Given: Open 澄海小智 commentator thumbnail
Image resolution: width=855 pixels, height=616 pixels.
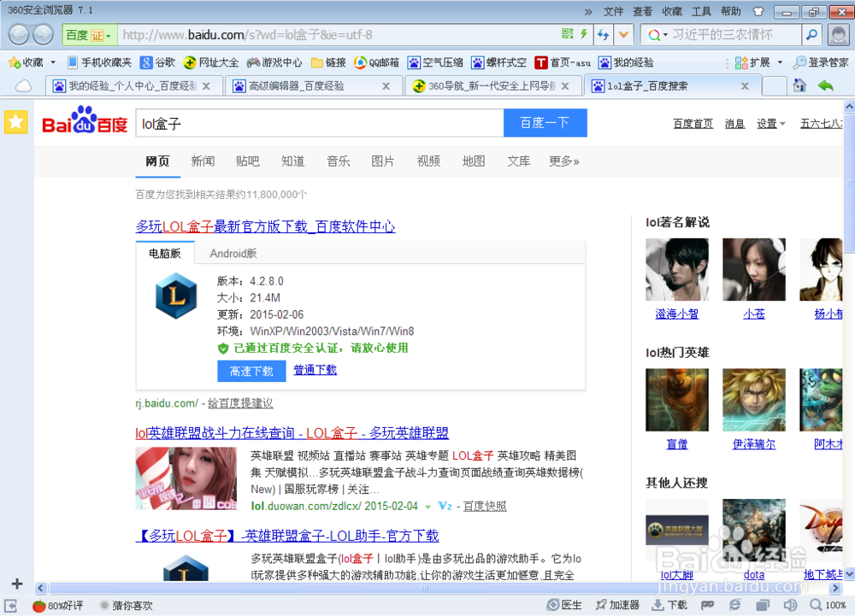Looking at the screenshot, I should pyautogui.click(x=677, y=270).
